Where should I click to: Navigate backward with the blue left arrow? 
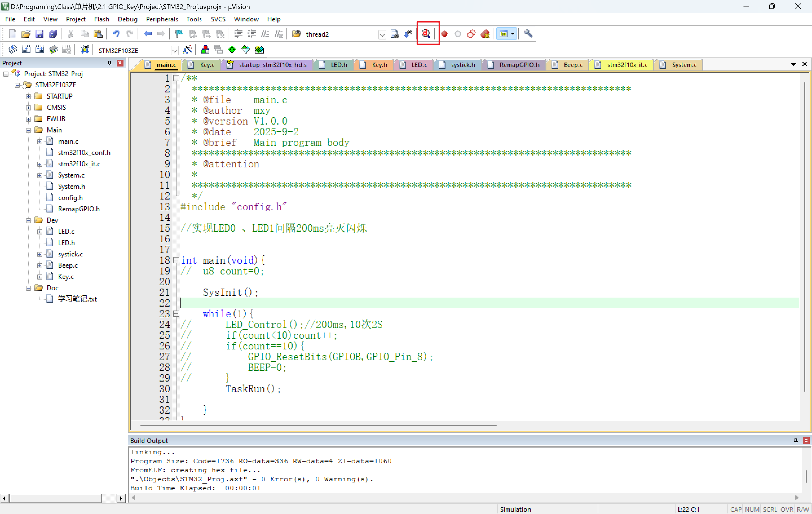pos(148,34)
